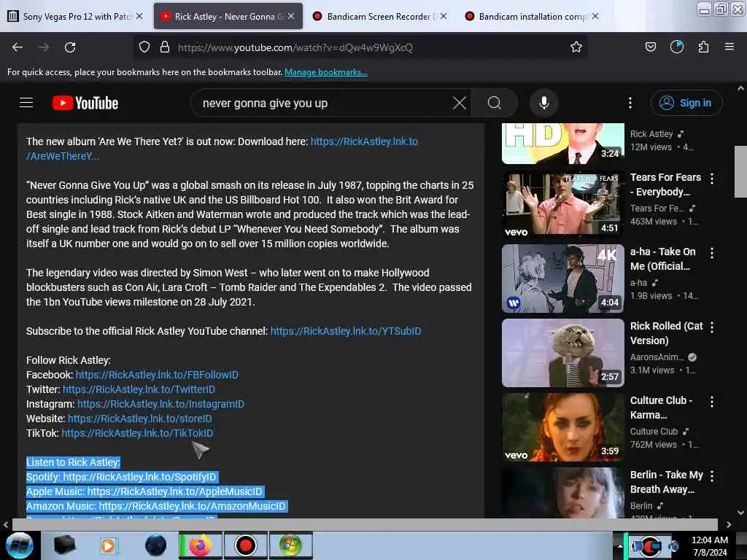Sign in to YouTube
Viewport: 747px width, 560px height.
tap(686, 103)
